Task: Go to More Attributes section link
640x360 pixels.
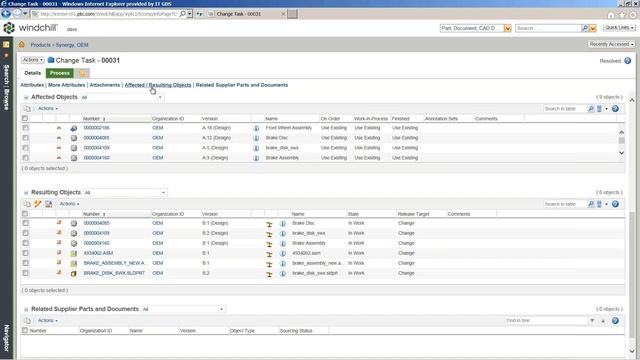Action: (x=67, y=85)
